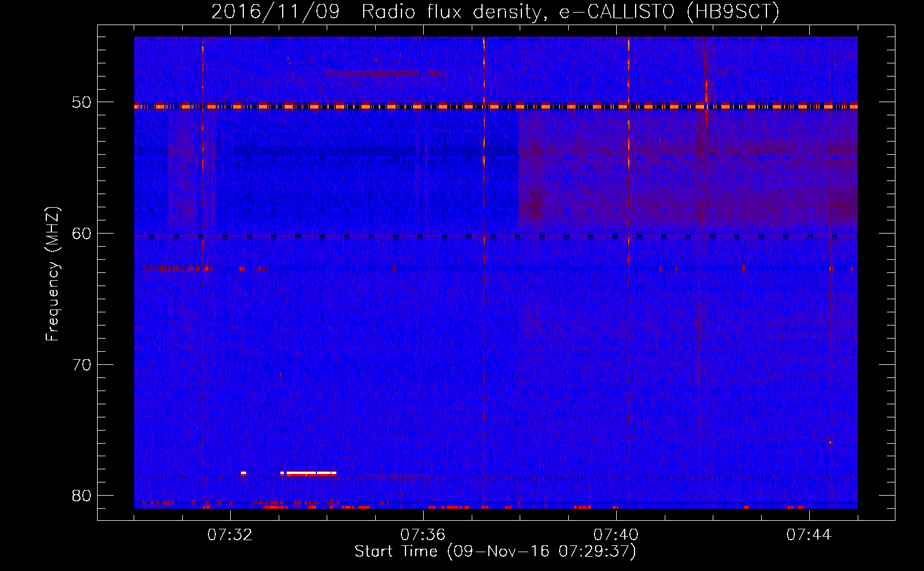Click the plot title 'Radio flux density, e-CALLISTO (HB9SCT)'
Screen dimensions: 924x571
[x=571, y=11]
